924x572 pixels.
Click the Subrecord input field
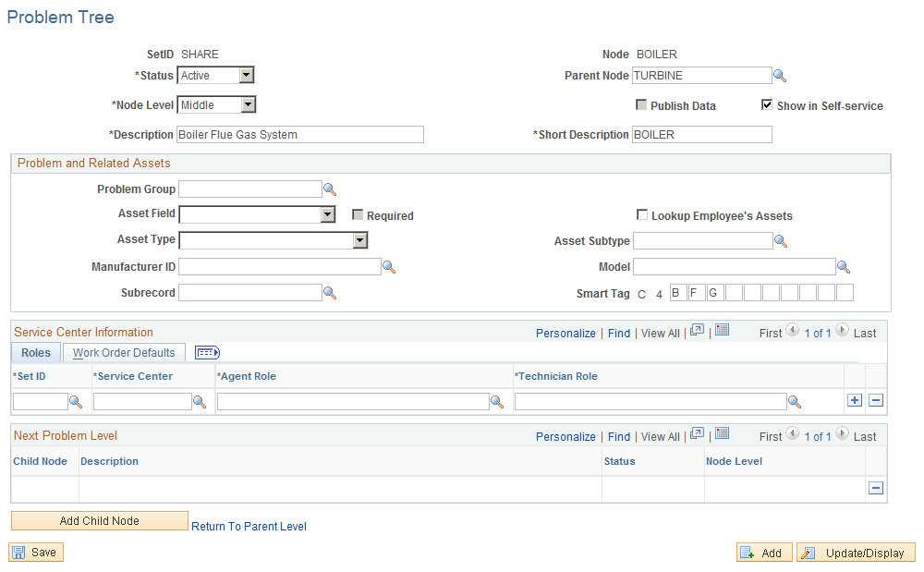click(x=250, y=293)
